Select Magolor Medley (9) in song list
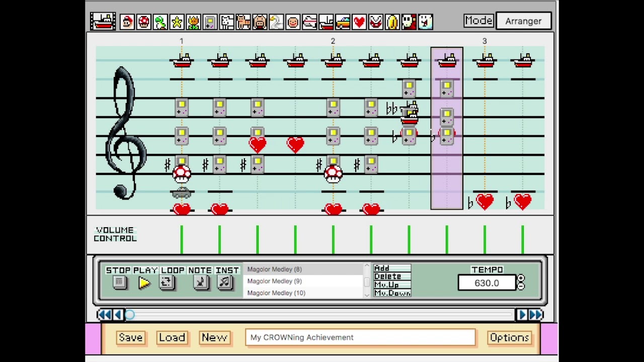 pos(302,281)
